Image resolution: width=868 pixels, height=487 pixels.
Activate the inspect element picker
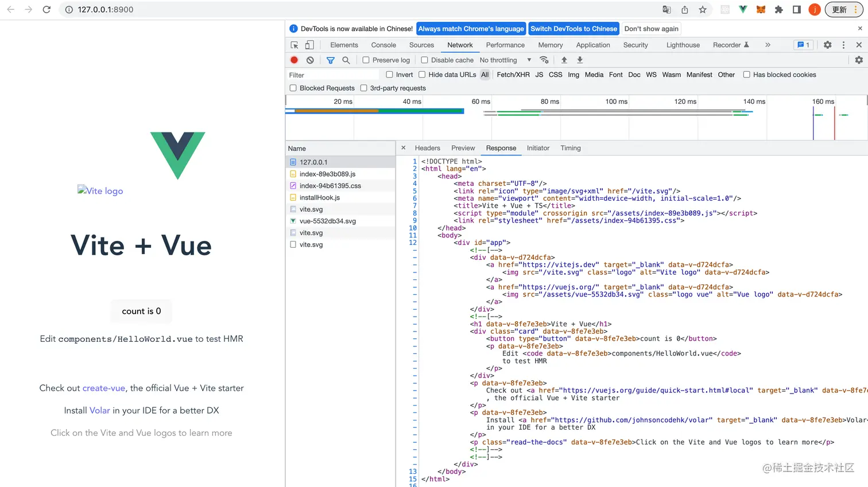tap(294, 45)
